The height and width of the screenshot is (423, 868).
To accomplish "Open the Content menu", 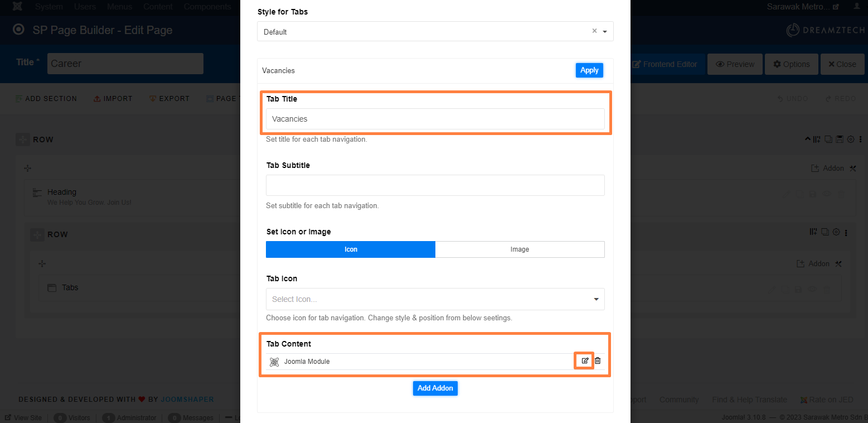I will 158,7.
